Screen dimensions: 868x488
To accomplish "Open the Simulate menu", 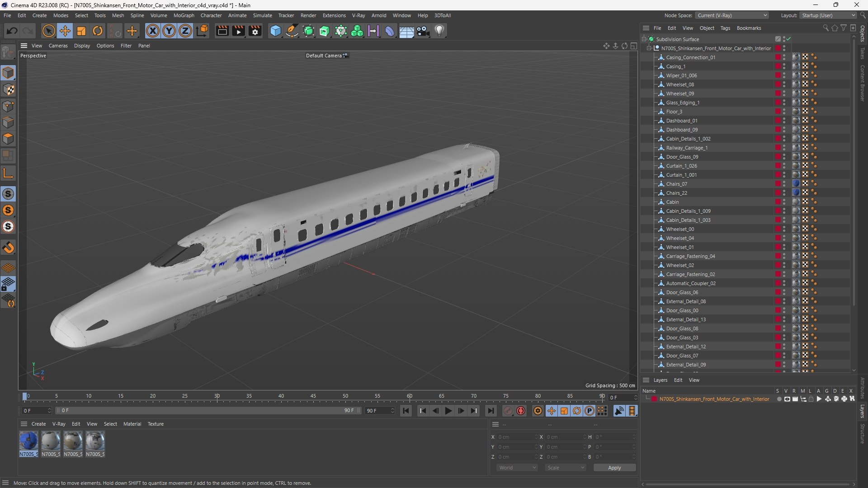I will tap(262, 15).
